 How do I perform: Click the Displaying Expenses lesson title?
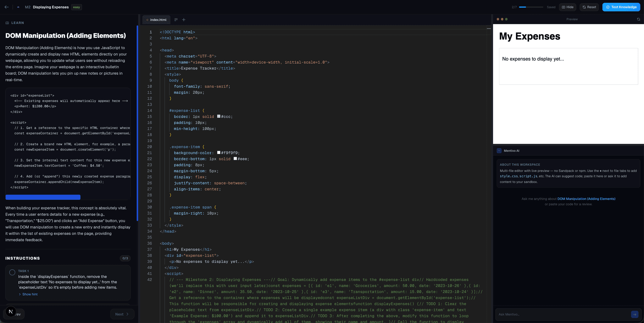coord(51,7)
